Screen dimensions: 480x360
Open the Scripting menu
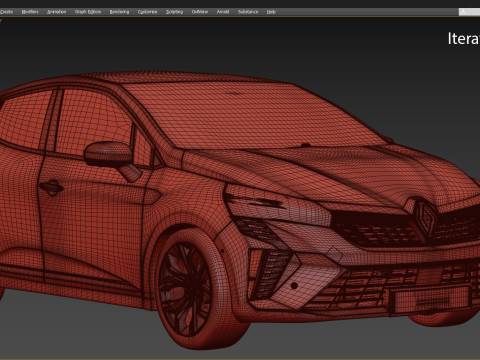tap(174, 12)
